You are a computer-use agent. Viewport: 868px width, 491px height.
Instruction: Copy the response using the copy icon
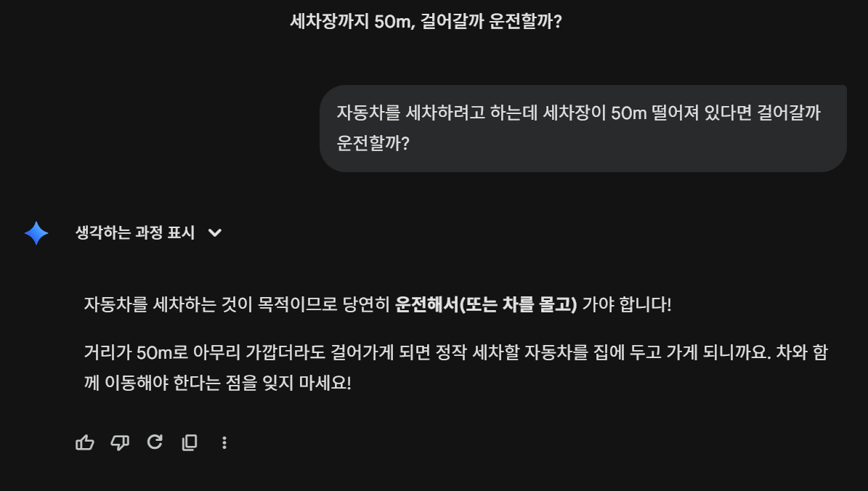[190, 442]
